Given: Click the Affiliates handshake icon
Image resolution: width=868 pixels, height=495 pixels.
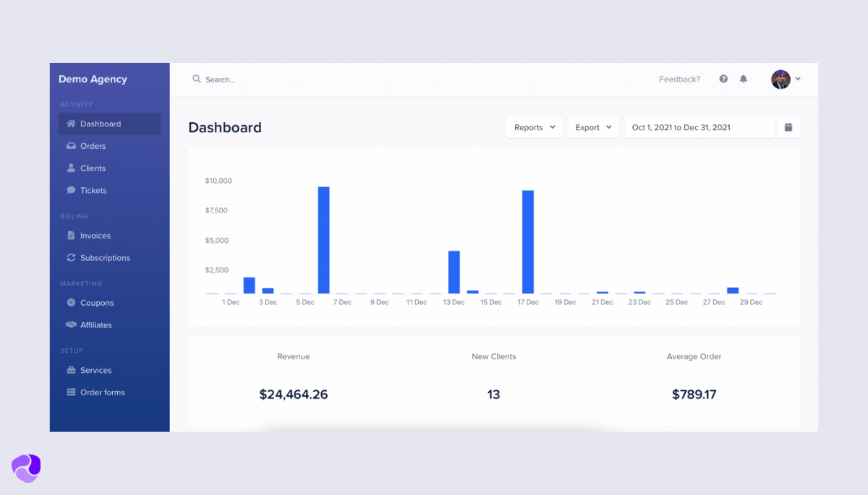Looking at the screenshot, I should (71, 325).
